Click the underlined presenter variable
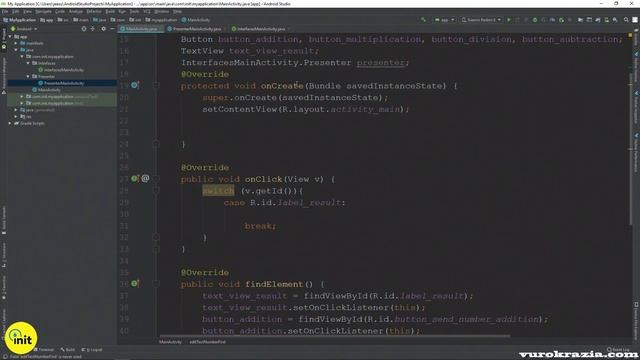This screenshot has height=360, width=640. click(380, 62)
